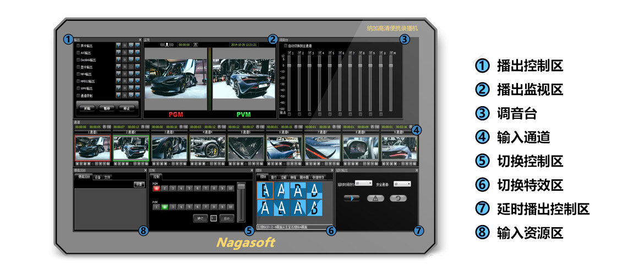Enable the 通道录制 checkbox

[78, 95]
